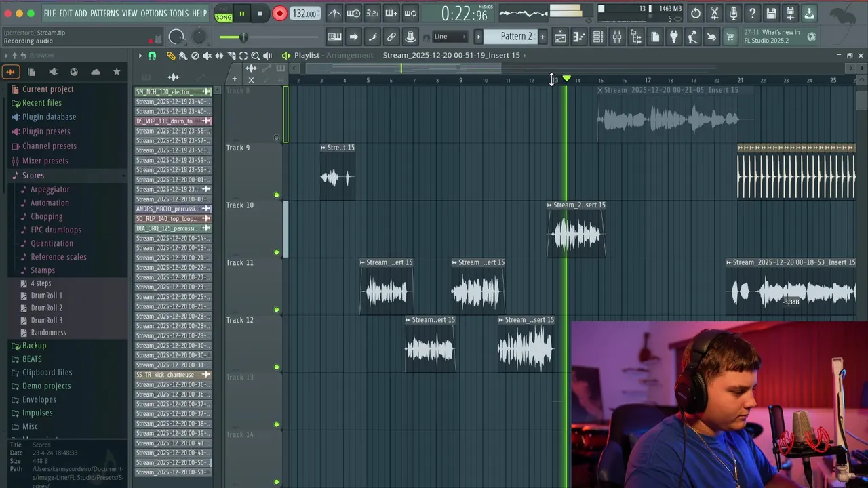Stop playback with the stop button
The width and height of the screenshot is (868, 488).
click(x=260, y=14)
